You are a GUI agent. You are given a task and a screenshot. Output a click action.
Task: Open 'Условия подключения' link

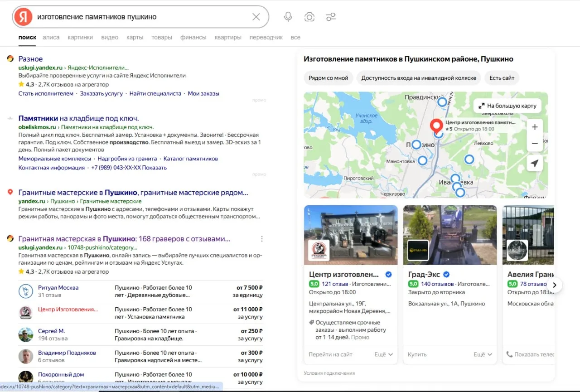point(329,373)
